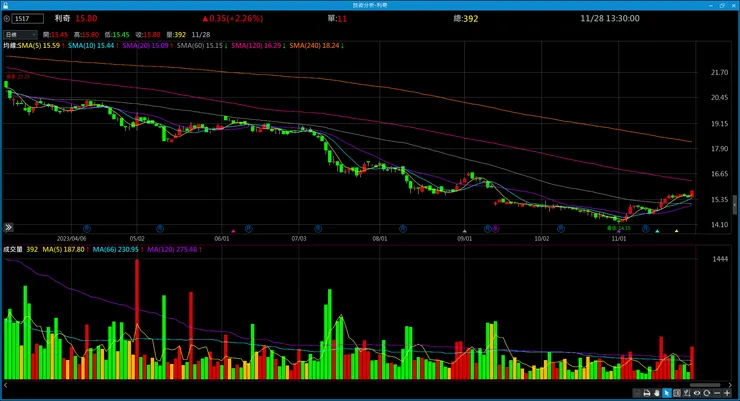Click the event marker circle right of 08/01
This screenshot has height=401, width=740.
coord(403,229)
